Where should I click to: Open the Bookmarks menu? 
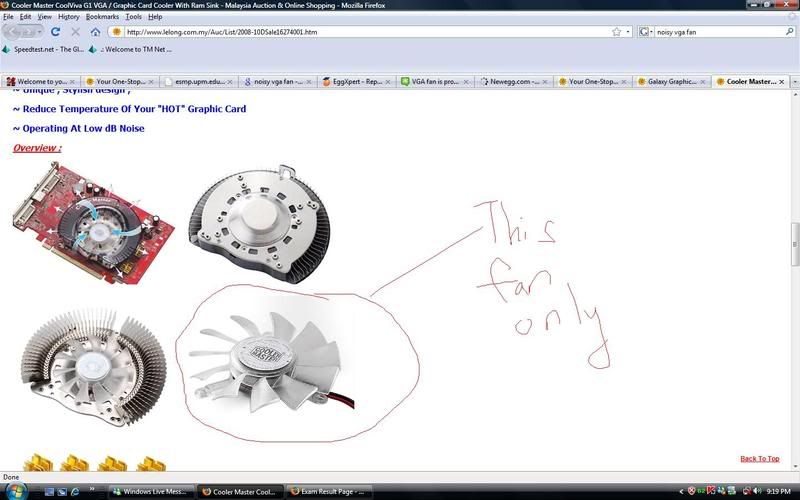102,17
